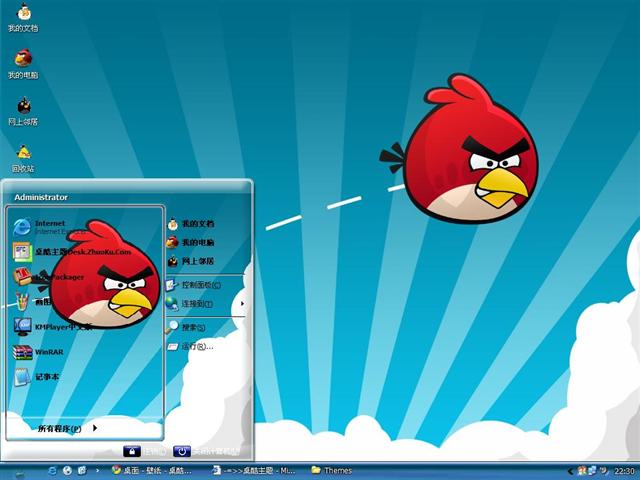
Task: Open the Packager program icon
Action: tap(22, 277)
